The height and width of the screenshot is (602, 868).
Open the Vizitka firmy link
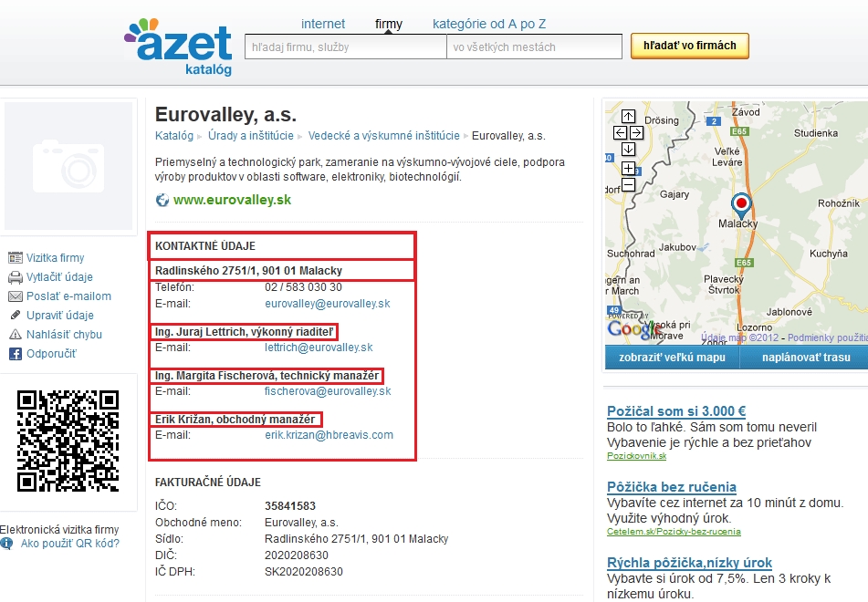tap(56, 258)
